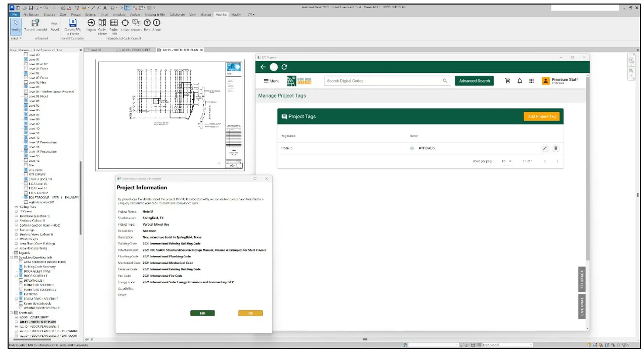Select the SITE SURVEY view

tap(37, 174)
